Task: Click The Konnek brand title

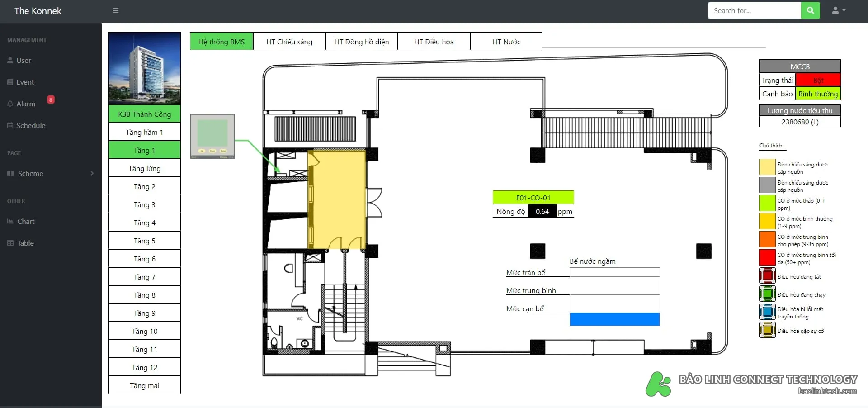Action: [38, 11]
